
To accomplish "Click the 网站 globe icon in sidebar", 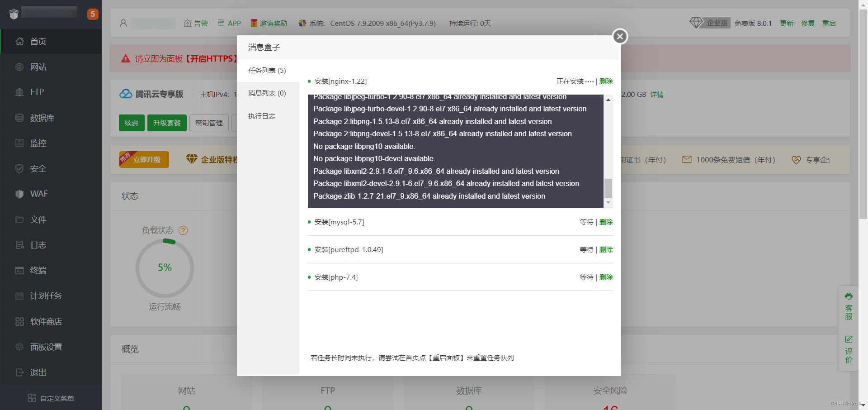I will pyautogui.click(x=19, y=67).
